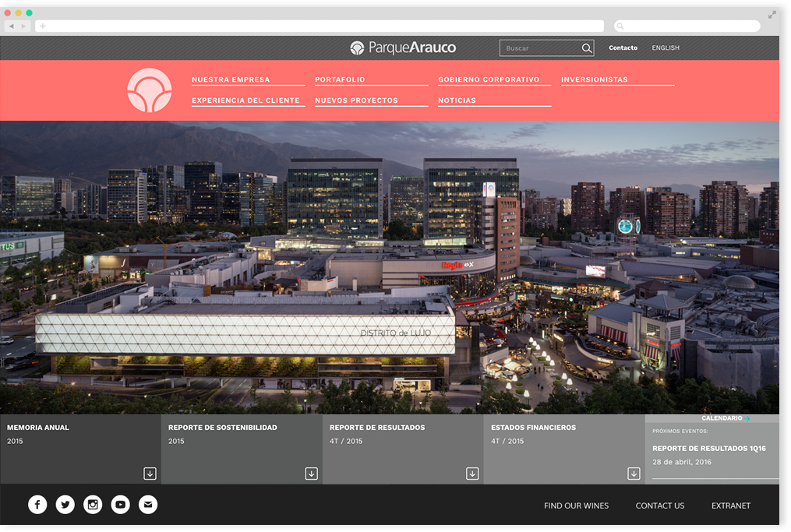Click the browser search field
Viewport: 791px width, 532px height.
(x=687, y=26)
